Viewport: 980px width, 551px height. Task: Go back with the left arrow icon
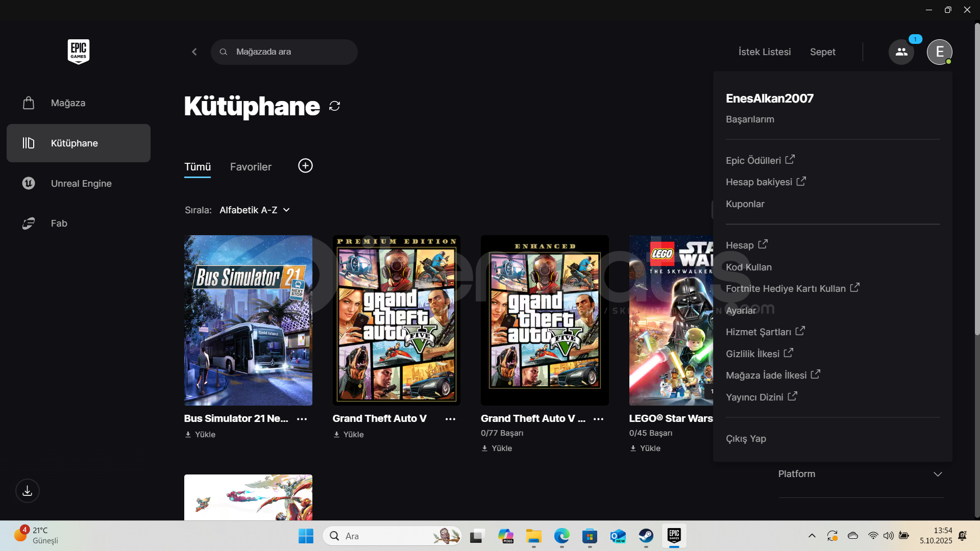coord(194,52)
